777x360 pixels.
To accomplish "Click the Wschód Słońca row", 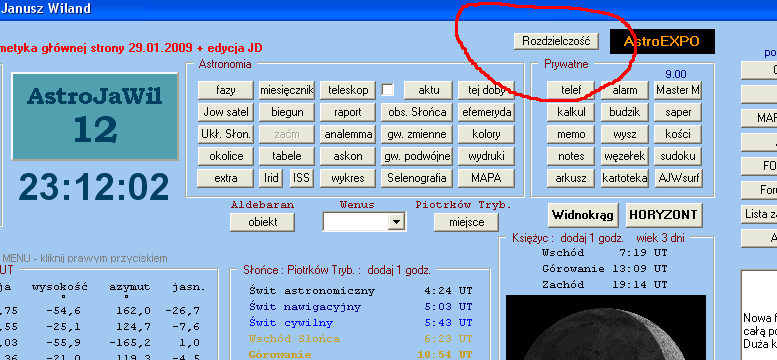I will click(x=361, y=339).
